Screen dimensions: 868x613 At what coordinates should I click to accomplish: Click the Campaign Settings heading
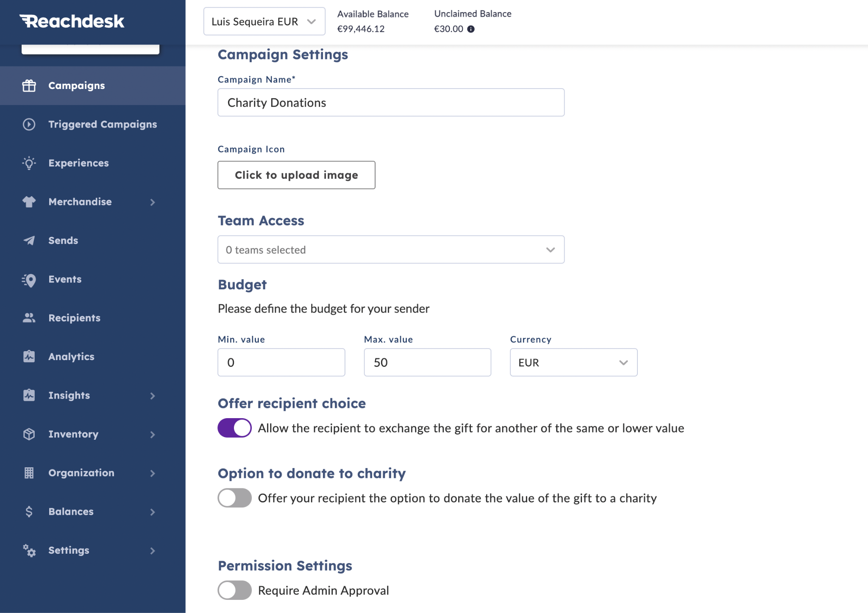coord(283,55)
